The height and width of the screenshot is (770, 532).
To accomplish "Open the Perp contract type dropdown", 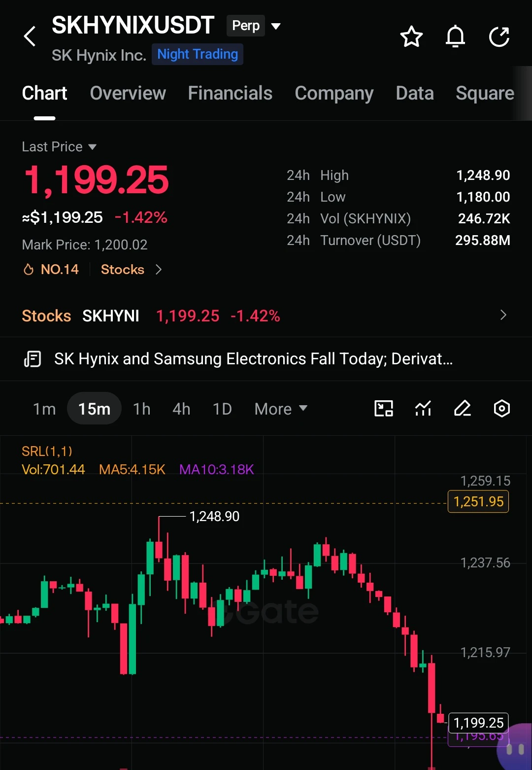I will (x=254, y=26).
